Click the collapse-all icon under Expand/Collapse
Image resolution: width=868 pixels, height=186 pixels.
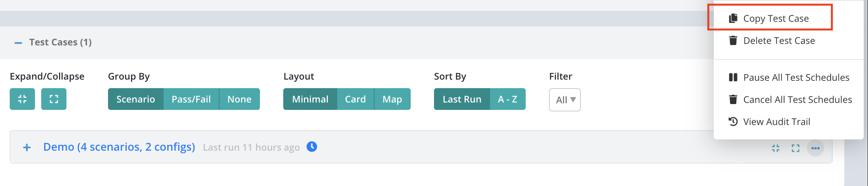point(22,99)
